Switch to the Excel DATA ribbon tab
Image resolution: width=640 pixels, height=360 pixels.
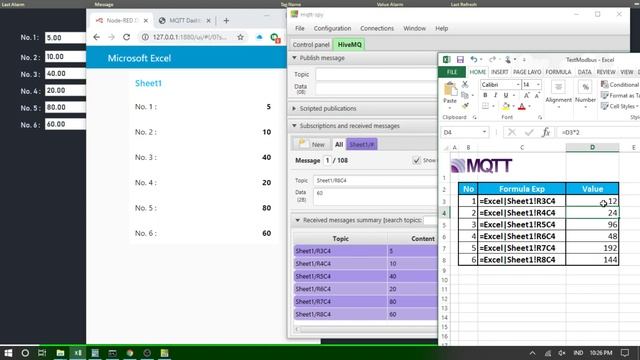[584, 72]
